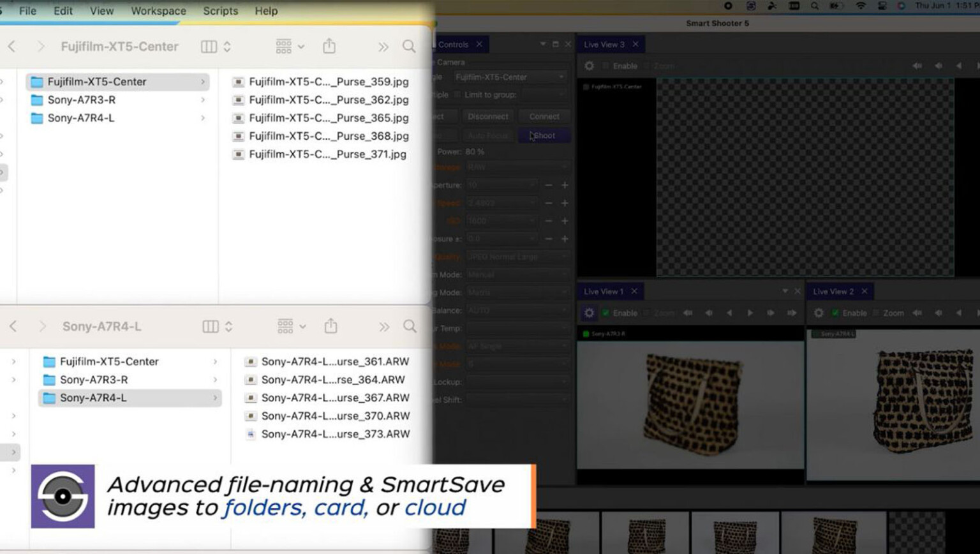Click the Connect button

(x=544, y=116)
